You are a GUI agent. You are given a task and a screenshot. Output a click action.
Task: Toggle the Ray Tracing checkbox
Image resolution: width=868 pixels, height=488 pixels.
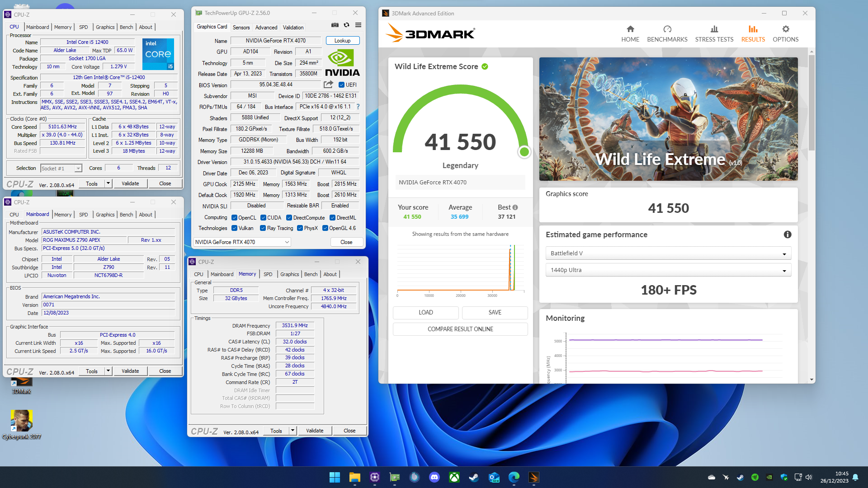[263, 228]
